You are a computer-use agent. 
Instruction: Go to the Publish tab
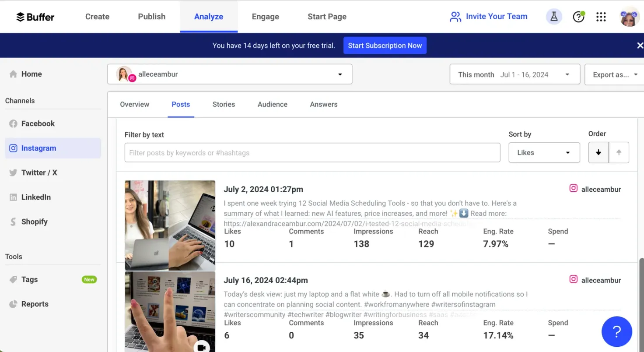click(152, 17)
